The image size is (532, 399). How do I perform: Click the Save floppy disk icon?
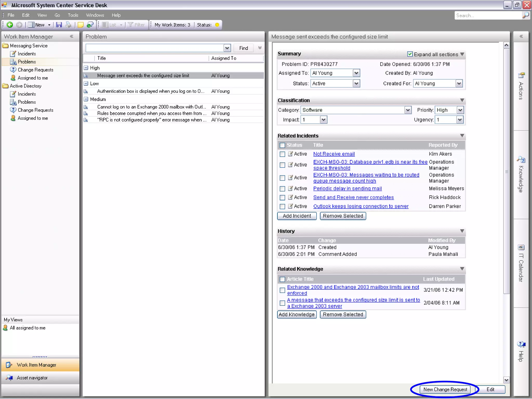tap(59, 25)
